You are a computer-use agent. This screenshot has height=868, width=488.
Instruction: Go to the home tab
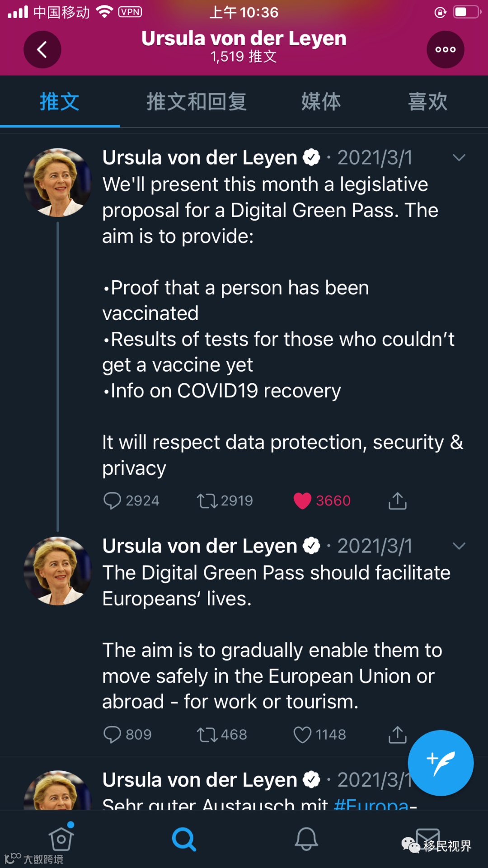(x=61, y=839)
